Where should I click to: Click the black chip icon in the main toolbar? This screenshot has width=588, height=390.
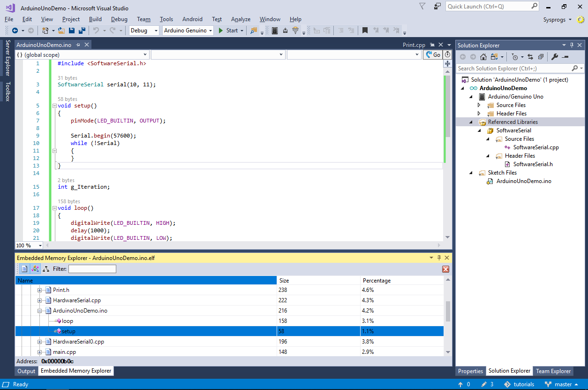pos(275,31)
